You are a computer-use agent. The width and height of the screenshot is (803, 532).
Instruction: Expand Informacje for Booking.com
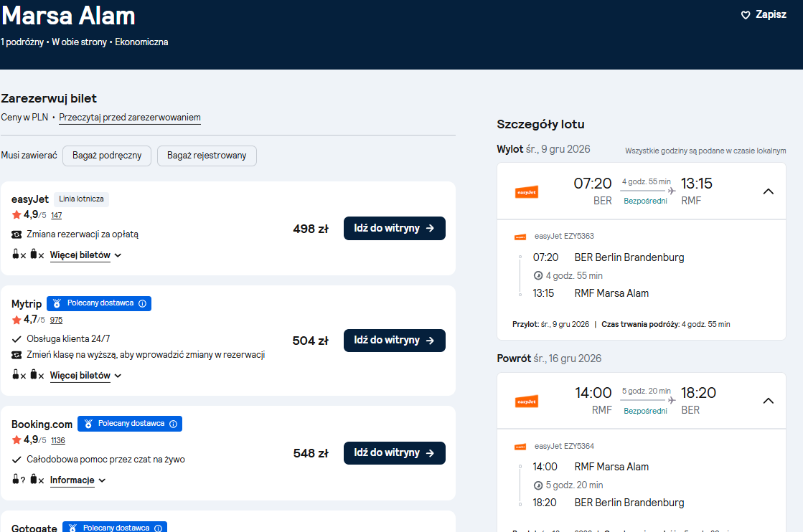(x=78, y=480)
